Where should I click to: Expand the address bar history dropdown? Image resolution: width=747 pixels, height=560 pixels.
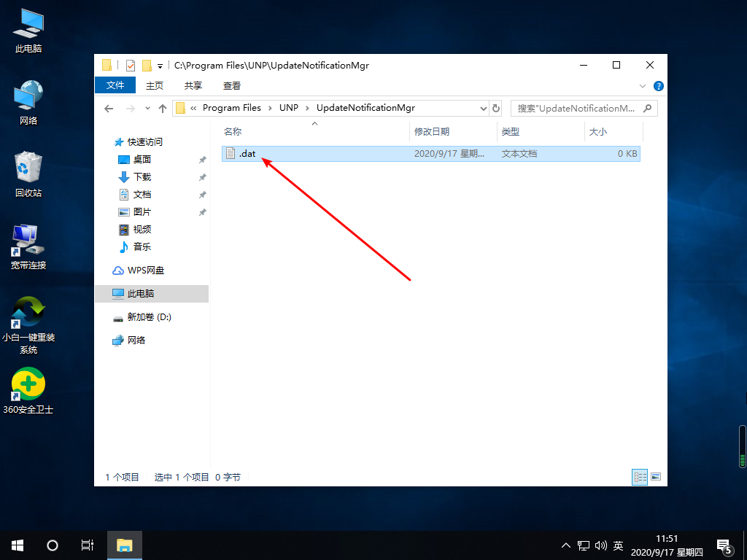(x=483, y=109)
